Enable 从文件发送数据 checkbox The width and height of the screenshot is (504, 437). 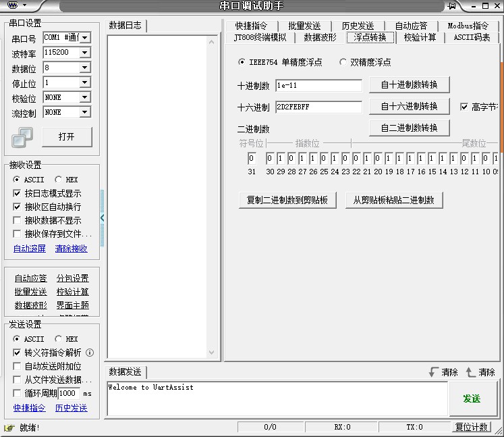click(x=17, y=380)
